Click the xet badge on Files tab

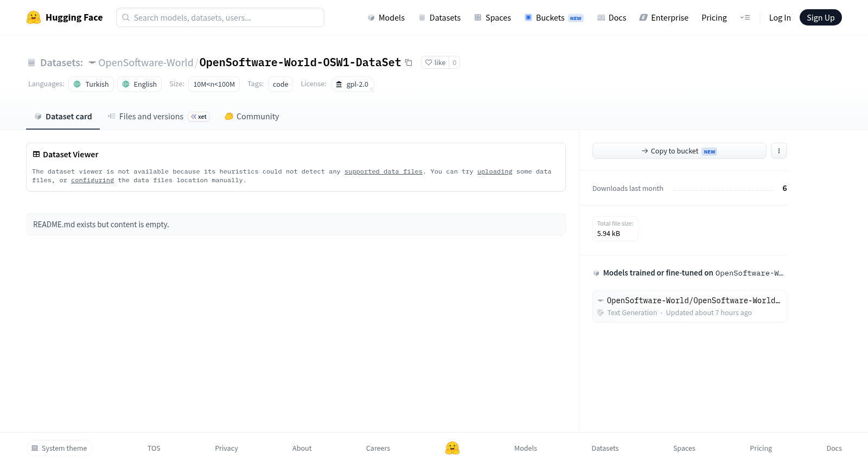tap(199, 117)
